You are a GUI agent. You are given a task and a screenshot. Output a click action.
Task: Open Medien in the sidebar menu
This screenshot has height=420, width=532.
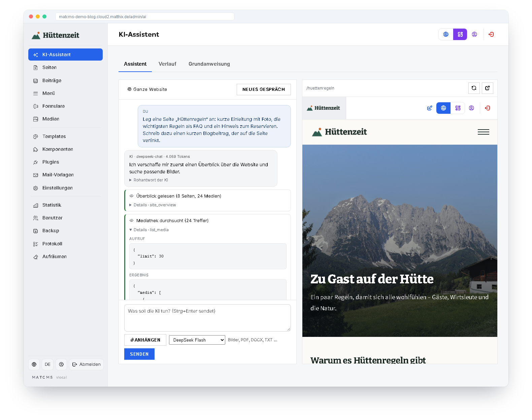pos(65,119)
